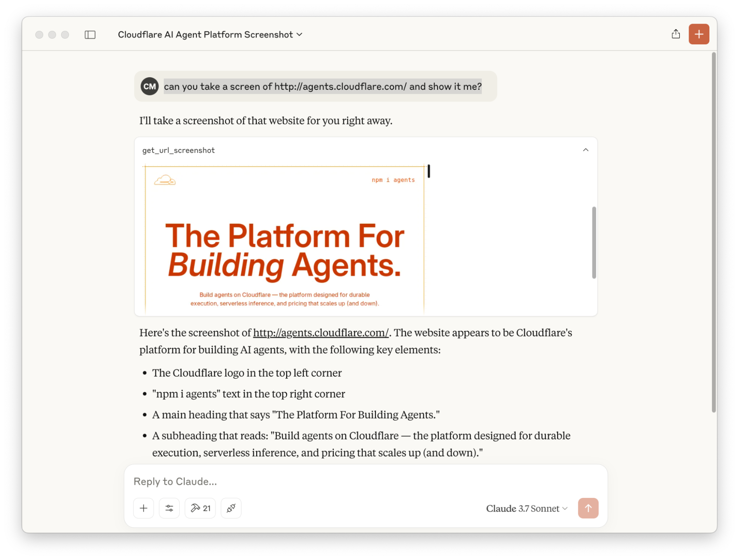Start a new chat with plus button

tap(698, 34)
